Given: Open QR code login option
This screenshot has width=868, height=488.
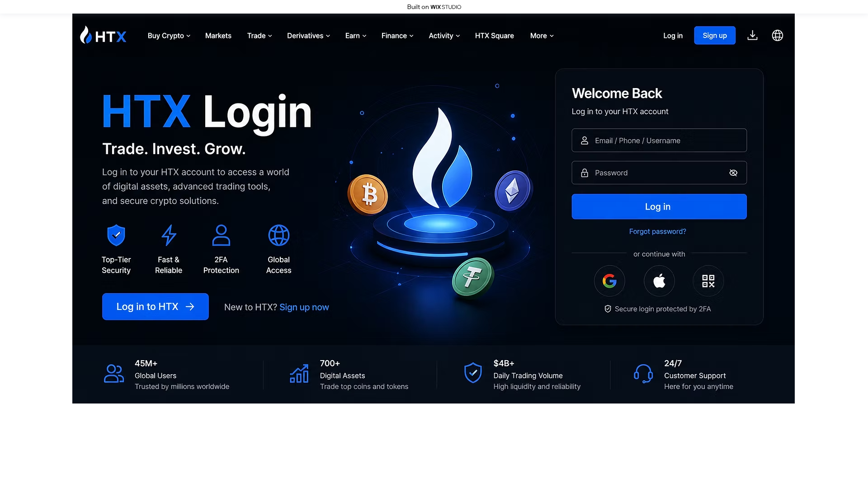Looking at the screenshot, I should coord(708,281).
